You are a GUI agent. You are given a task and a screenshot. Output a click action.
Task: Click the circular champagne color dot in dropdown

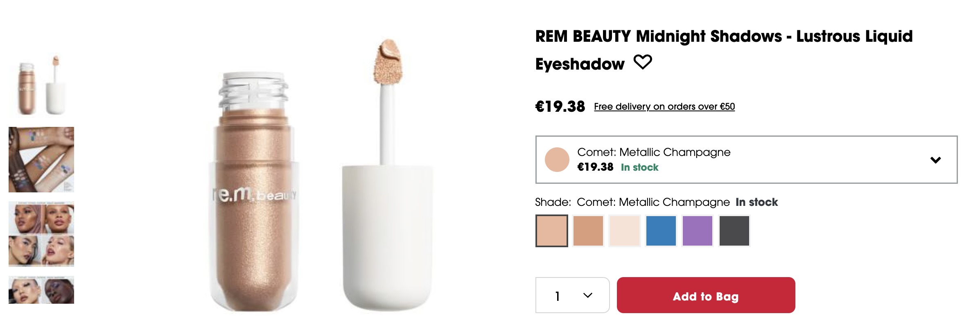pyautogui.click(x=557, y=160)
